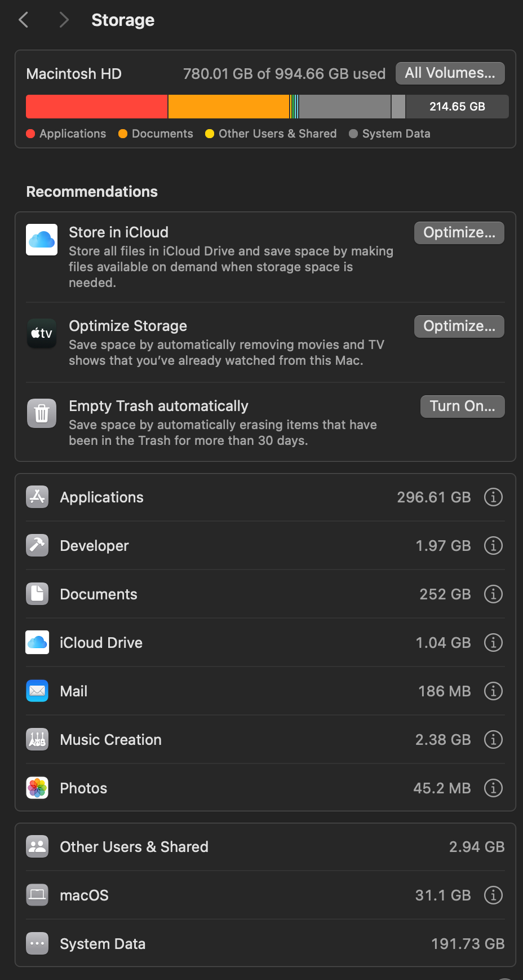Click Optimize for Store in iCloud
Viewport: 523px width, 980px height.
pos(459,233)
